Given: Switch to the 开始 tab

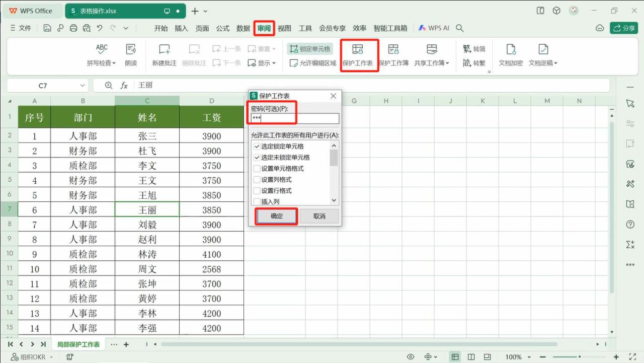Looking at the screenshot, I should (x=161, y=28).
